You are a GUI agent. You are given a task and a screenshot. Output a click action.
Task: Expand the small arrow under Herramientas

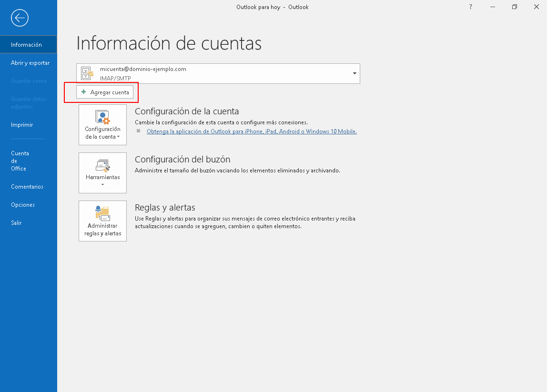pos(102,185)
